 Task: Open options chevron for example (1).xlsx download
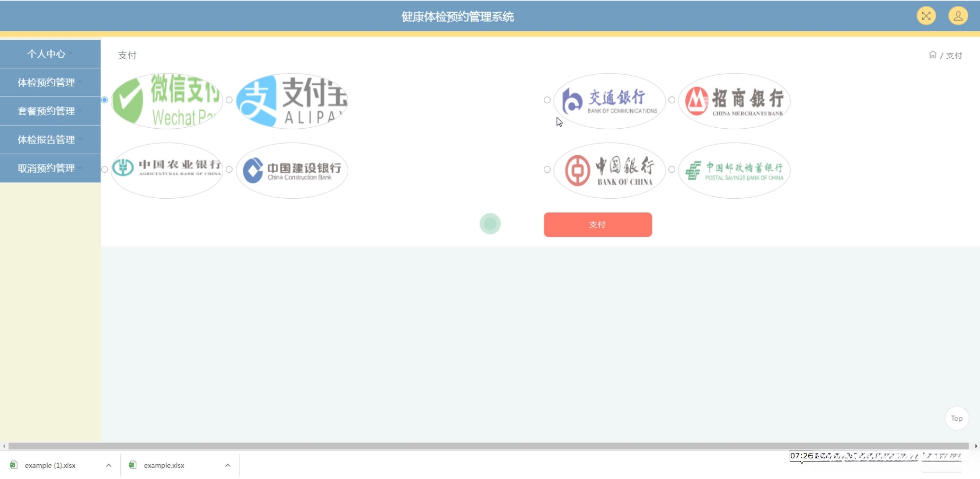pos(109,465)
